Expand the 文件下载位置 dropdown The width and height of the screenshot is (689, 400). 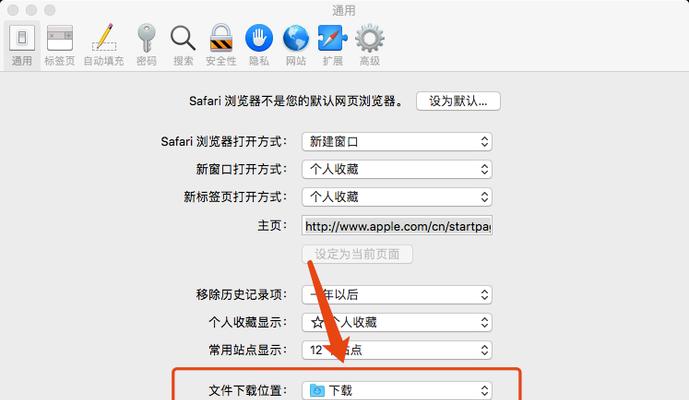[x=397, y=390]
